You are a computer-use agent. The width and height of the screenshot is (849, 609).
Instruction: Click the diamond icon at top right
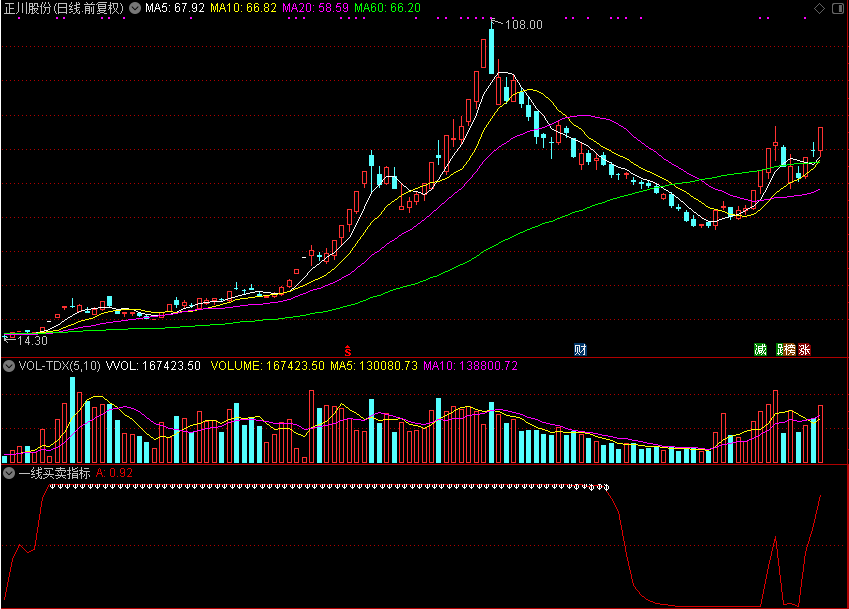(820, 8)
